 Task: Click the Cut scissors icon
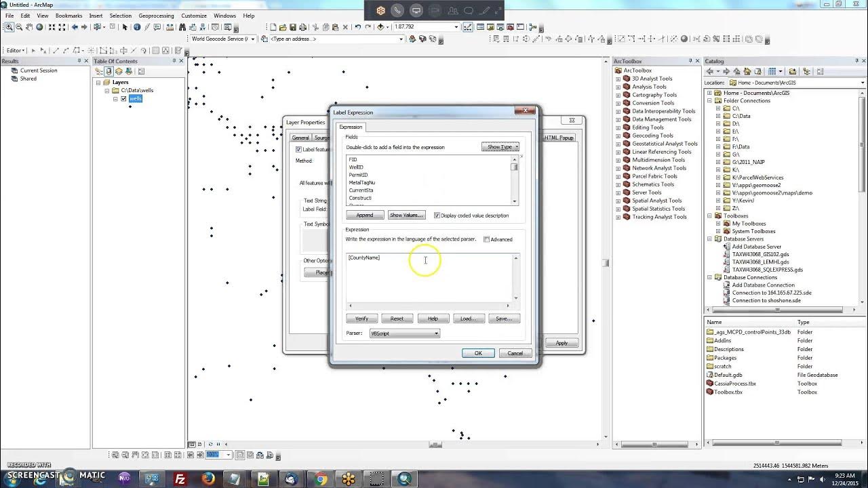click(316, 27)
